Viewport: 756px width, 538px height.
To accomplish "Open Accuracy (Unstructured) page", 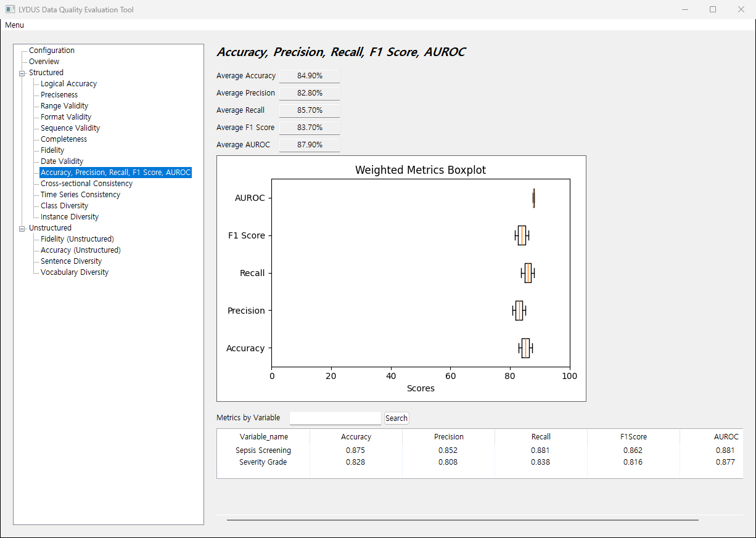I will click(x=81, y=250).
